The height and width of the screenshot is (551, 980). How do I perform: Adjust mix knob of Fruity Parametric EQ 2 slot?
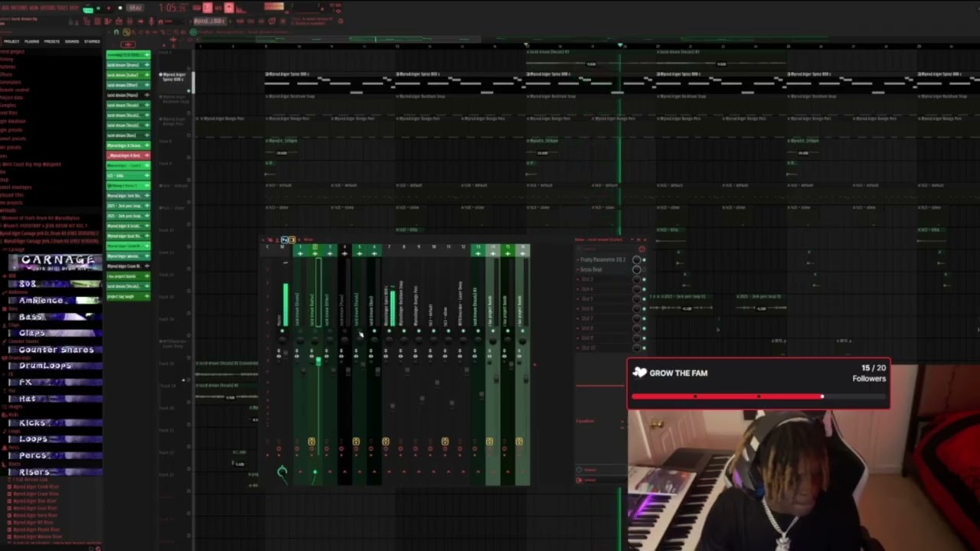coord(637,259)
